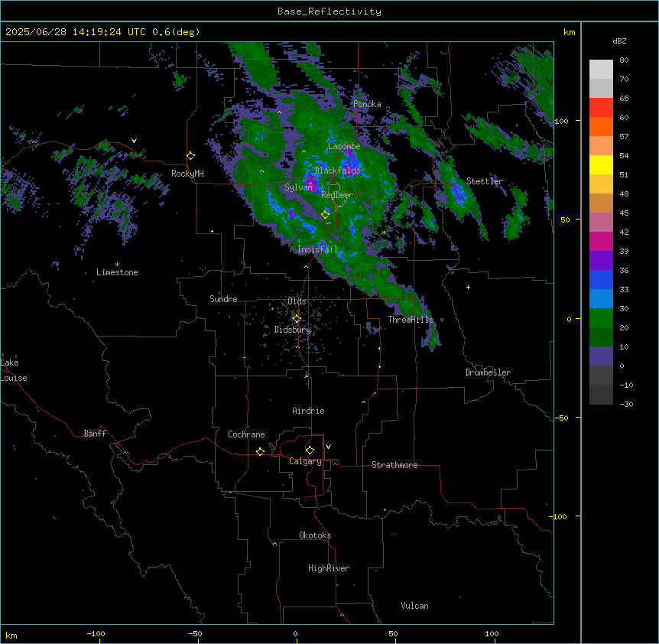Click the RockyMH label
659x644 pixels.
click(x=187, y=174)
